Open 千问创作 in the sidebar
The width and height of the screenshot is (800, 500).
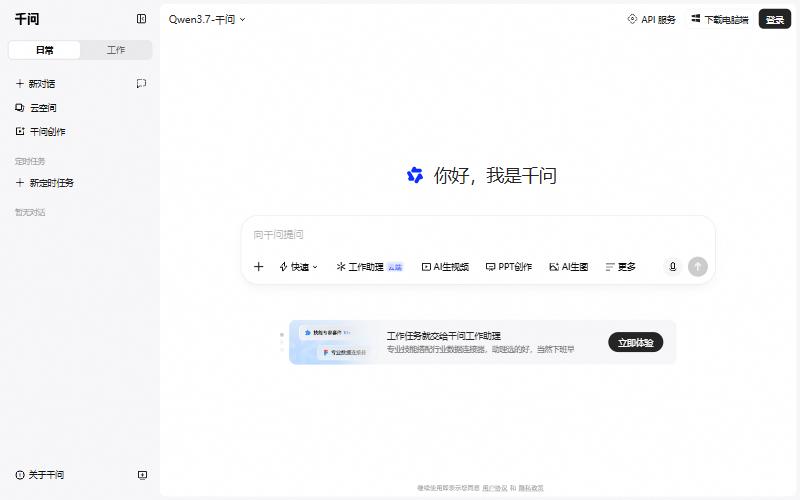[x=40, y=132]
